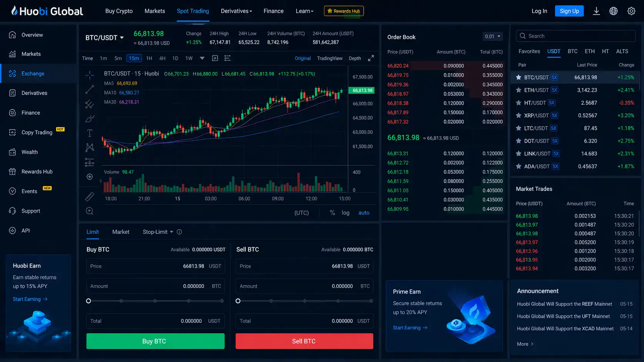Toggle favorite star for ETH/USDT

518,90
